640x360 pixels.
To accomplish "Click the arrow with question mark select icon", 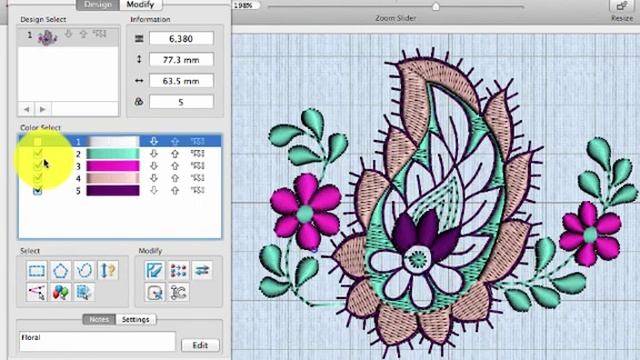I will point(108,271).
